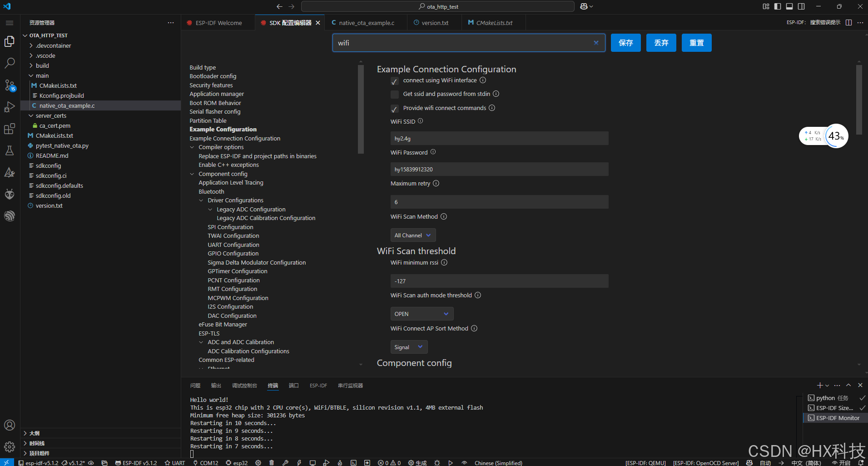Open ca_cert.pem file in explorer
Image resolution: width=868 pixels, height=466 pixels.
tap(55, 125)
